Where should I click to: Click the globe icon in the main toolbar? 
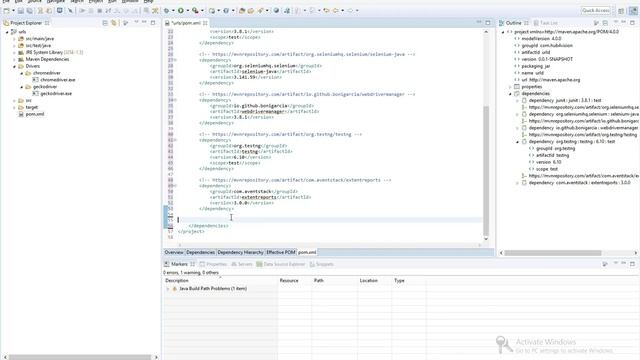(276, 11)
